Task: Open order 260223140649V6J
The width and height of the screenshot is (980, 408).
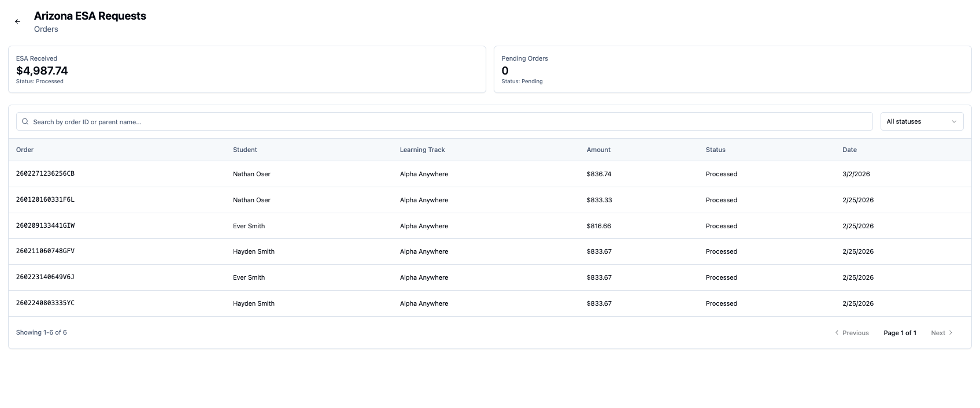Action: click(x=45, y=277)
